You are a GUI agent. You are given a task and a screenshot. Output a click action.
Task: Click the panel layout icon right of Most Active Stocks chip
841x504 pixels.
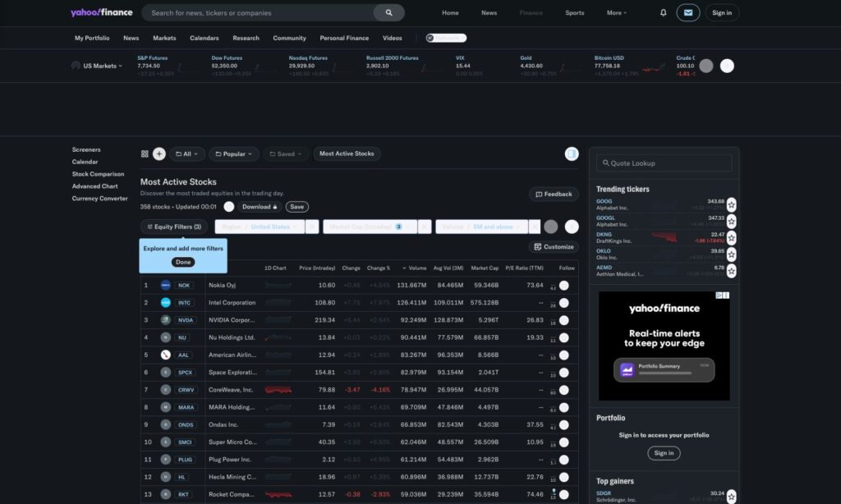572,153
